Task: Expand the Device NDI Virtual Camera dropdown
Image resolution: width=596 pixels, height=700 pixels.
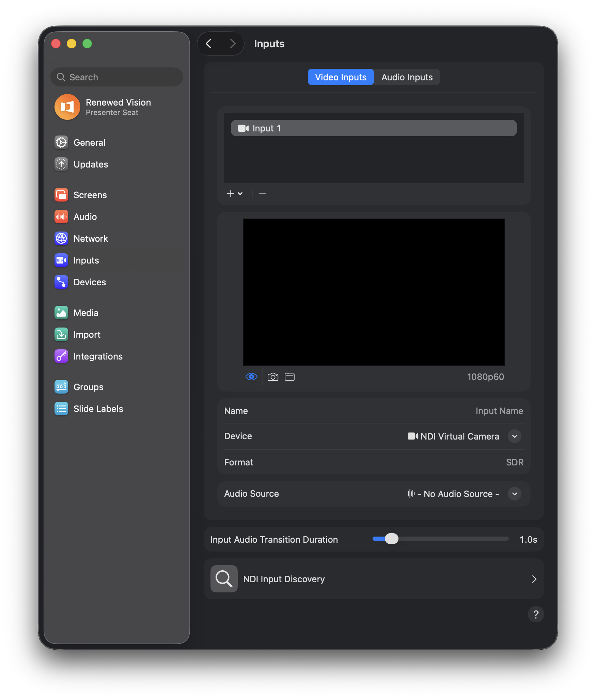Action: tap(515, 436)
